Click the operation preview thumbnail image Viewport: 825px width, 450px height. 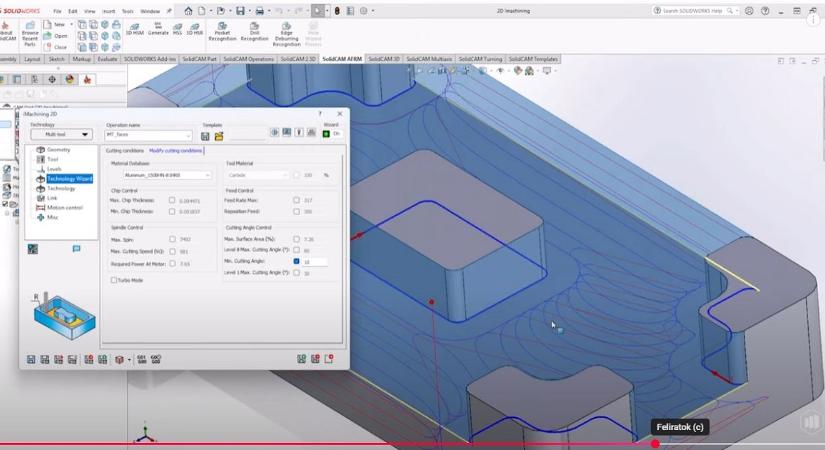(x=63, y=316)
